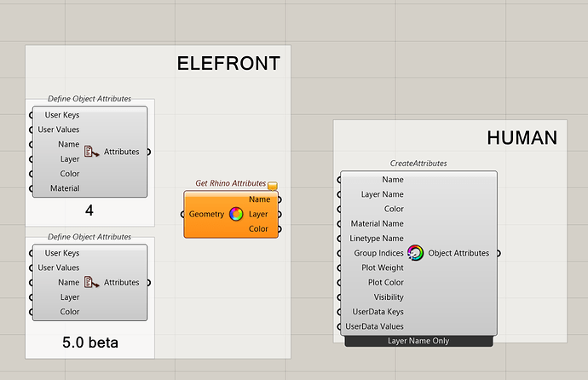588x380 pixels.
Task: Click Color input on version 4 Define Object Attributes
Action: point(70,174)
